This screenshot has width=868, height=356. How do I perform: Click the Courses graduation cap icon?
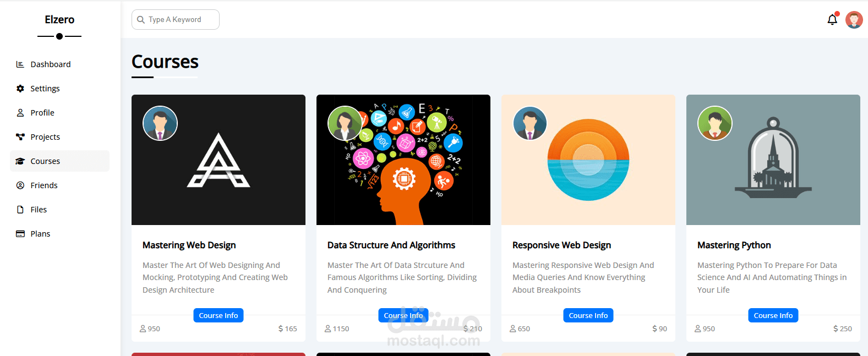tap(20, 161)
